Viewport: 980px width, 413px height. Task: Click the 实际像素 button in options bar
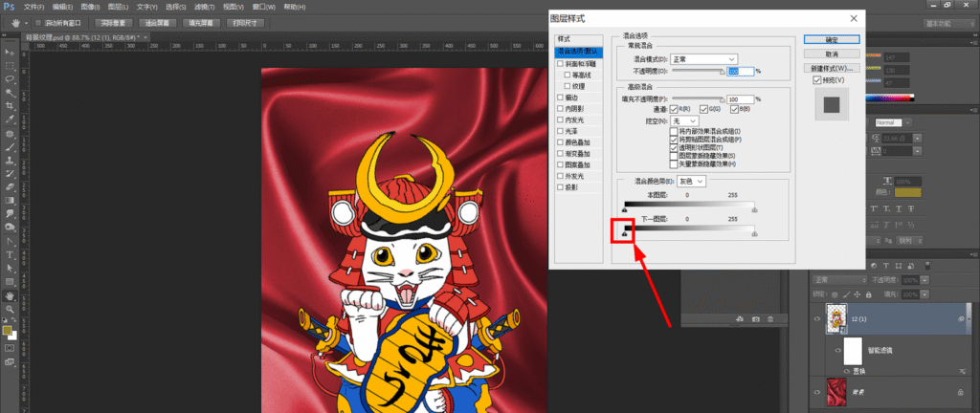[x=113, y=23]
